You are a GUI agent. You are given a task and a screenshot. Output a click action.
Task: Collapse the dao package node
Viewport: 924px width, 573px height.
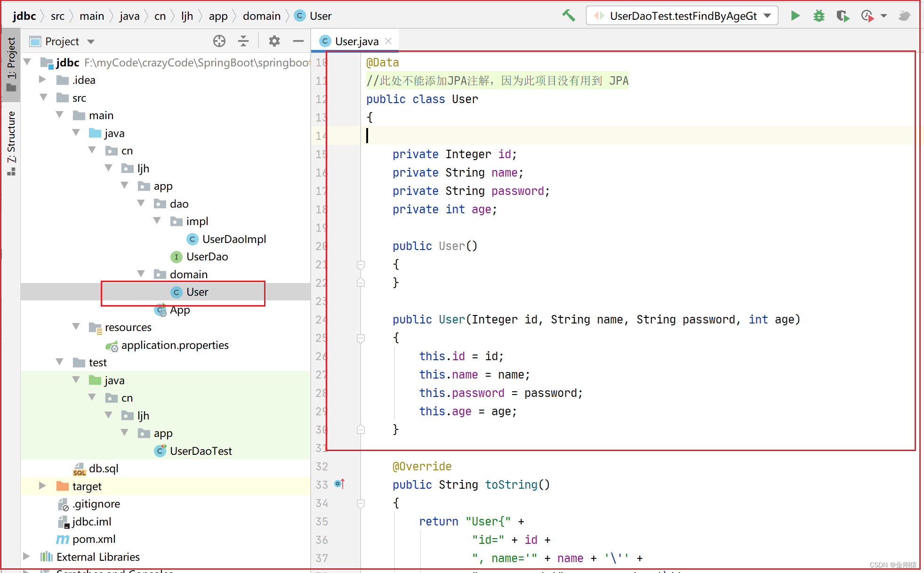(x=141, y=203)
